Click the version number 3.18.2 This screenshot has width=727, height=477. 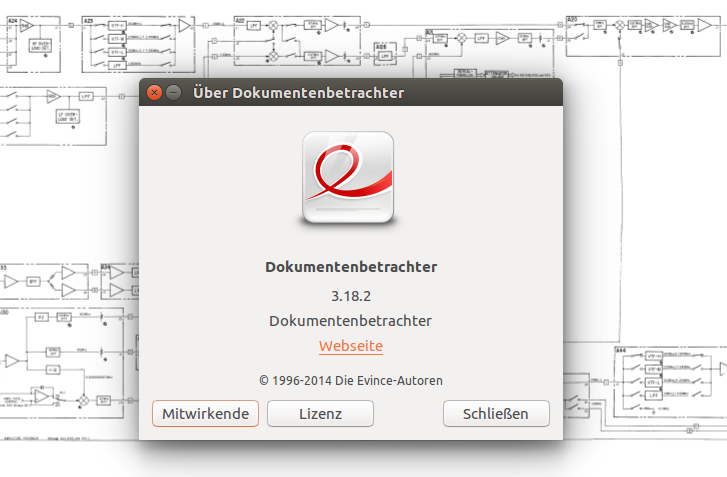click(351, 296)
